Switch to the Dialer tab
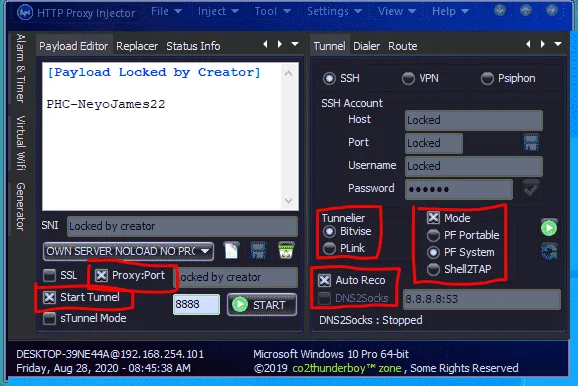The image size is (578, 386). [x=366, y=46]
